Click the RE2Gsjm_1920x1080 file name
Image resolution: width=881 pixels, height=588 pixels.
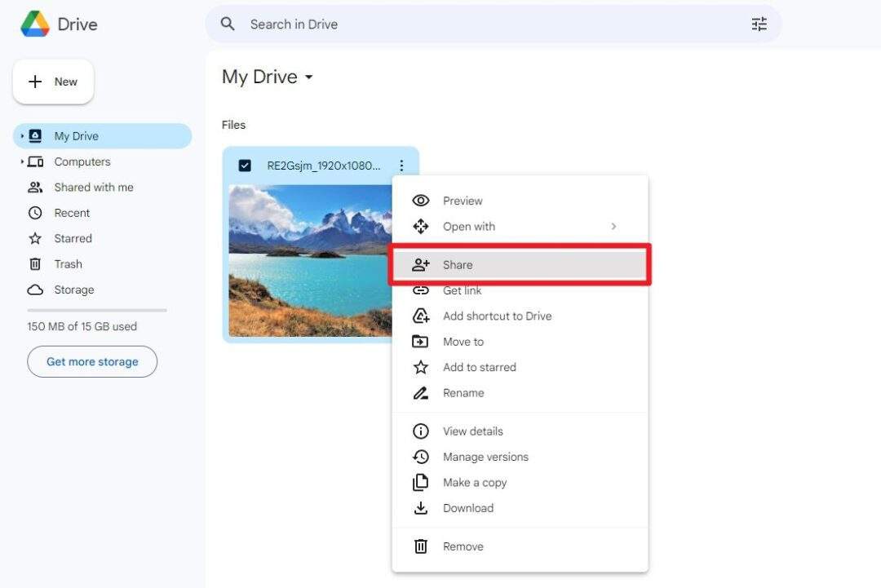(x=324, y=166)
